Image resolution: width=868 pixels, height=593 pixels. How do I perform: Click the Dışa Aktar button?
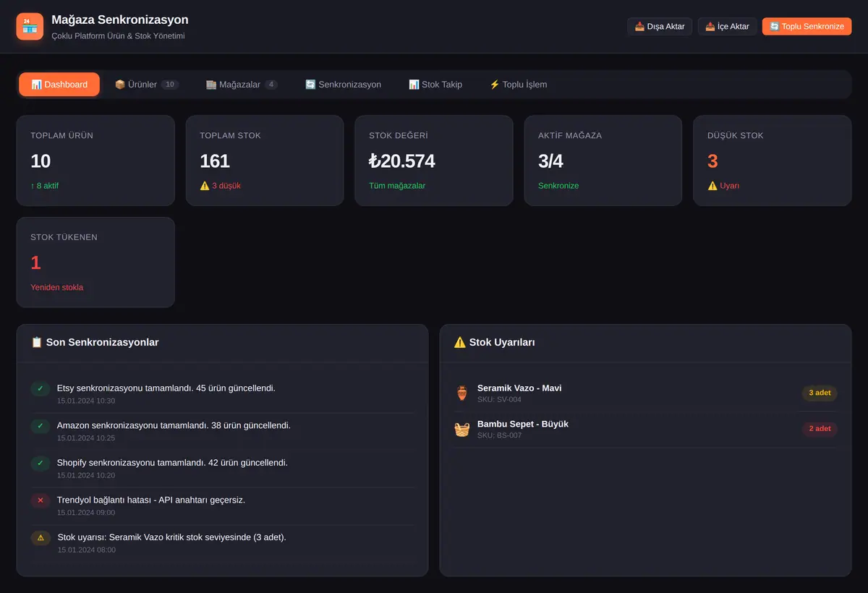click(660, 27)
